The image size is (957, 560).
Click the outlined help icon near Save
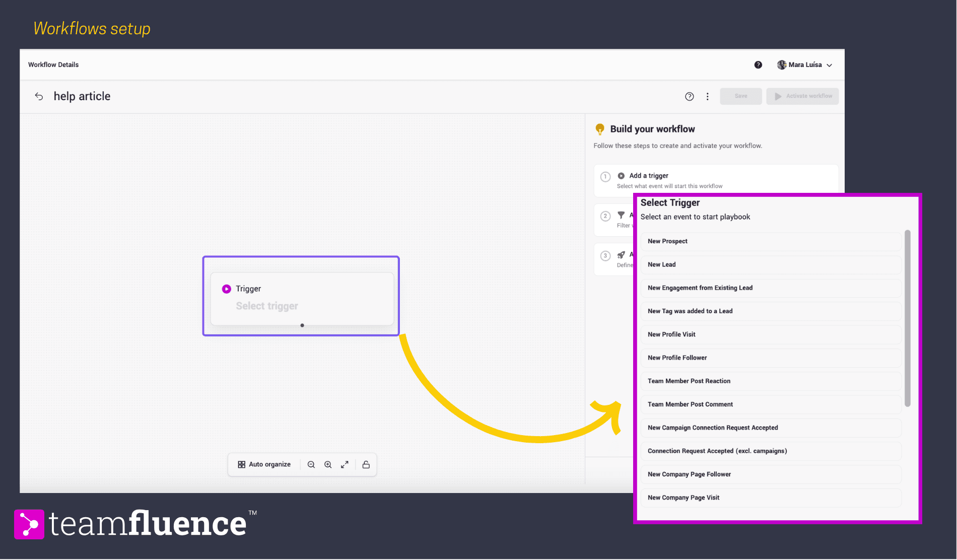(690, 97)
